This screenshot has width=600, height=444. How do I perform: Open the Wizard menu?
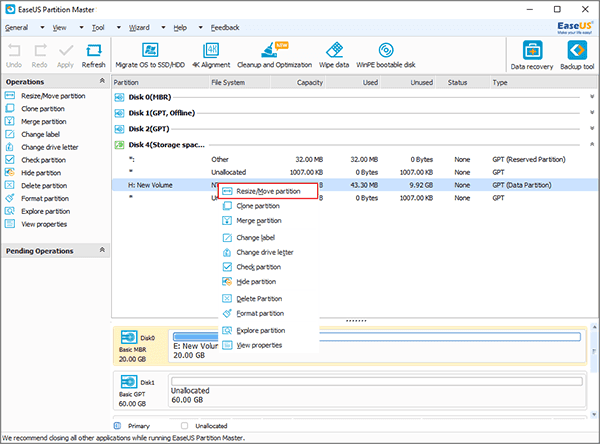(139, 28)
